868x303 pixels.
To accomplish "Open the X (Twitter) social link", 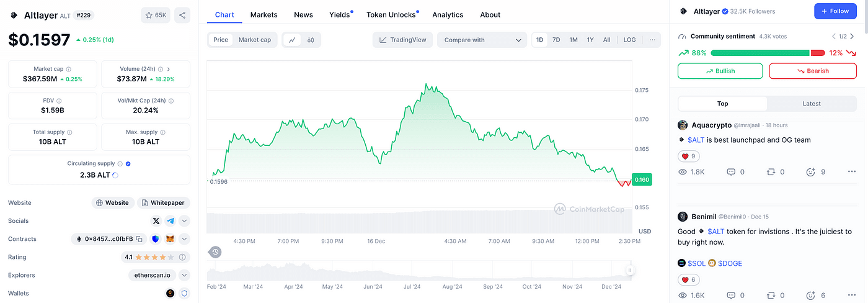I will click(156, 220).
